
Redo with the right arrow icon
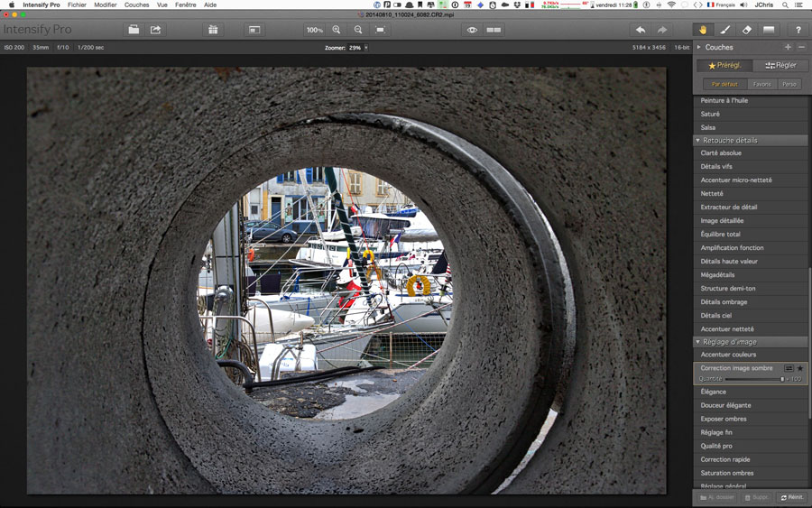pos(662,30)
